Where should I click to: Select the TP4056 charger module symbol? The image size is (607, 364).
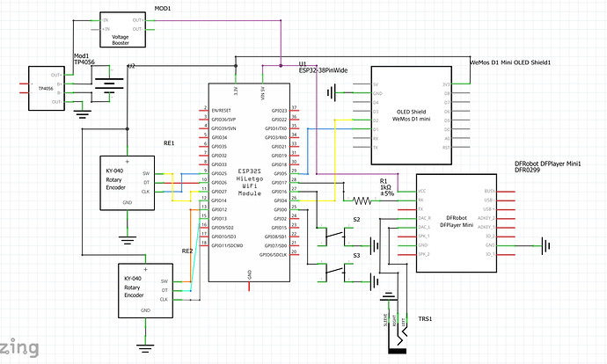(47, 88)
